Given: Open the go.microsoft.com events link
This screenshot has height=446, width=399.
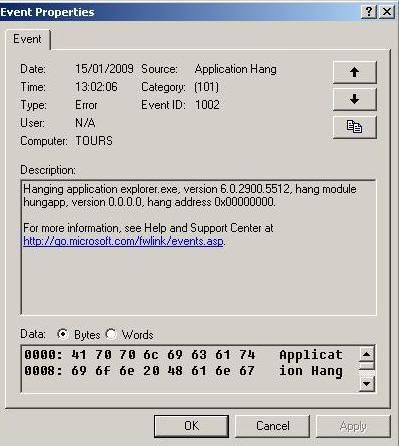Looking at the screenshot, I should [x=123, y=241].
